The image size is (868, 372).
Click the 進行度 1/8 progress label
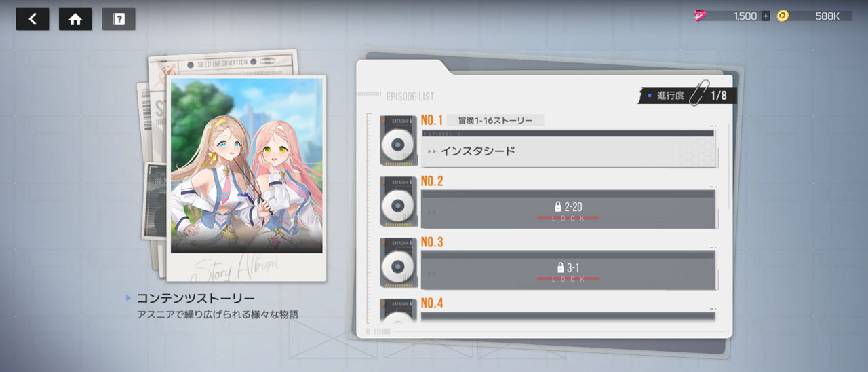coord(687,96)
